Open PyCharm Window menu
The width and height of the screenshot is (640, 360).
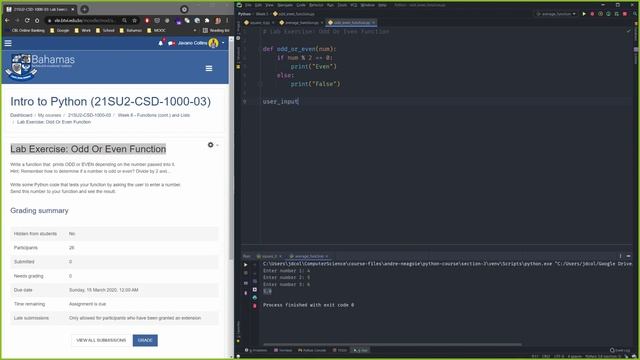(x=368, y=5)
